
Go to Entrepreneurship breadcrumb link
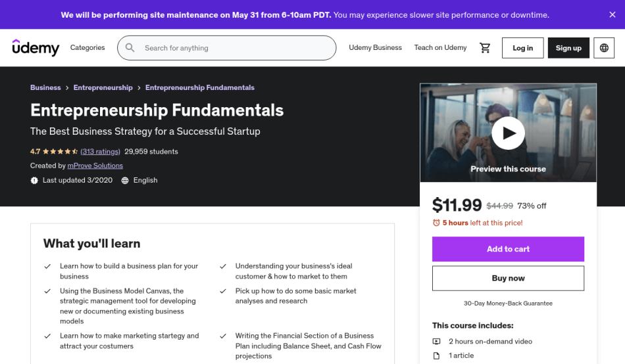click(103, 87)
